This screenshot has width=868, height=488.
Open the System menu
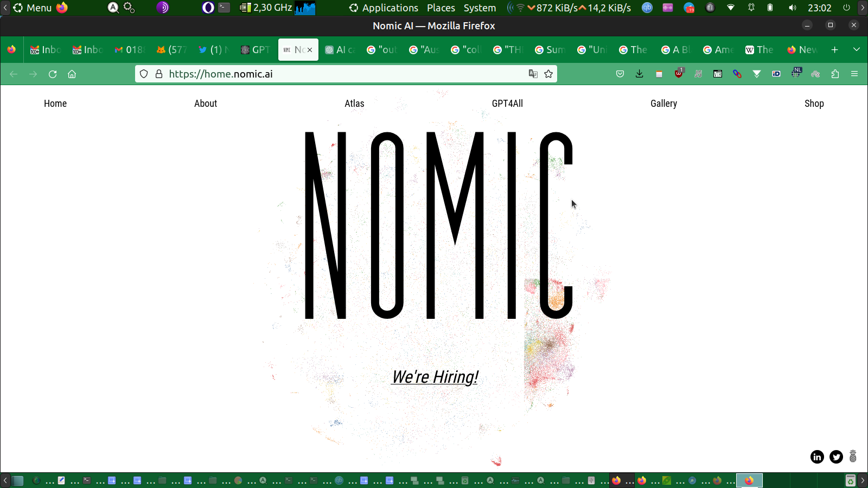point(480,8)
